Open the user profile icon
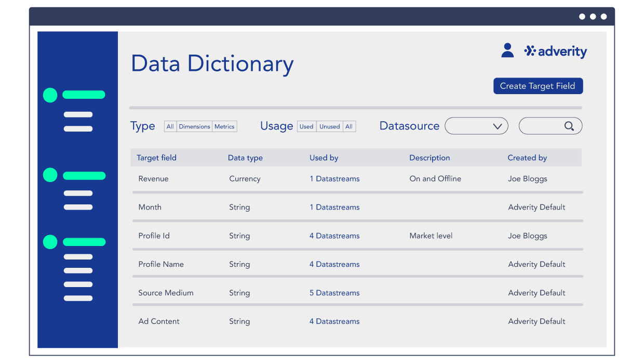The height and width of the screenshot is (363, 644). (507, 50)
